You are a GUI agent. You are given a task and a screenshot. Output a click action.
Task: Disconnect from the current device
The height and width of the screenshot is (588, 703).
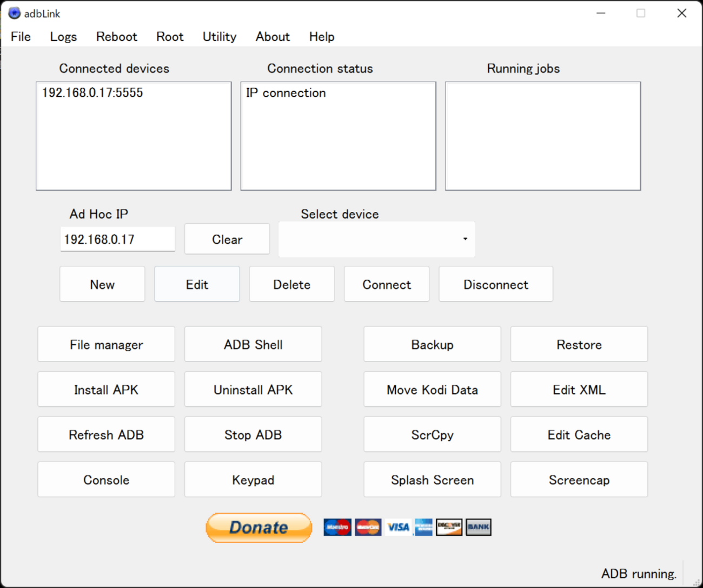point(495,284)
